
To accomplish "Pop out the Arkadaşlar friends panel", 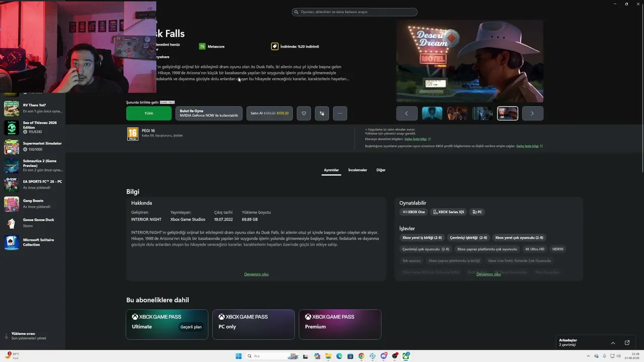I will click(627, 343).
